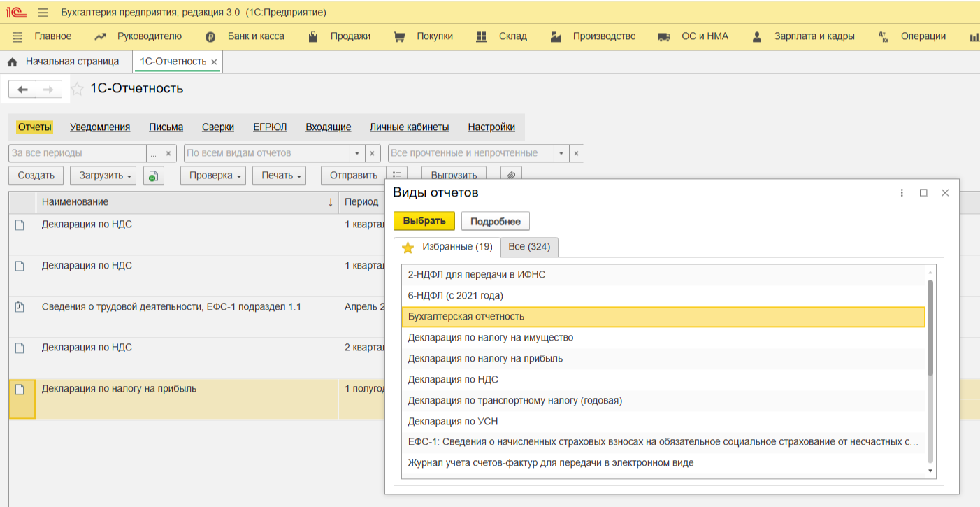Select Декларация по УСН in the list
Screen dimensions: 980x507
[453, 422]
